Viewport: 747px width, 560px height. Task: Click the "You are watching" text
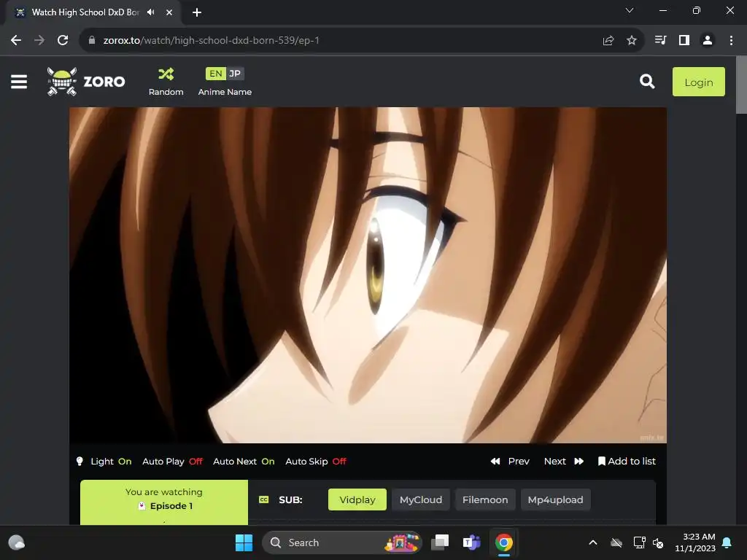(x=164, y=492)
